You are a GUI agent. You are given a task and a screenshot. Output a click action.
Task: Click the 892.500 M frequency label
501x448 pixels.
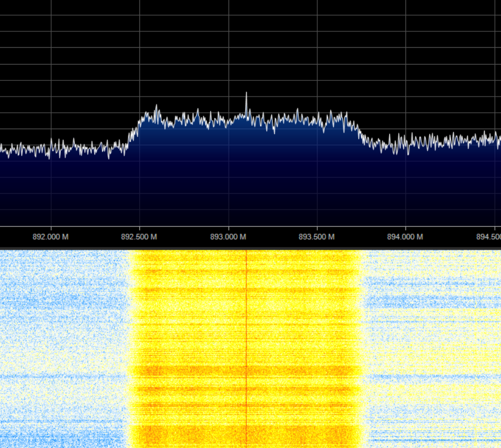pos(139,237)
